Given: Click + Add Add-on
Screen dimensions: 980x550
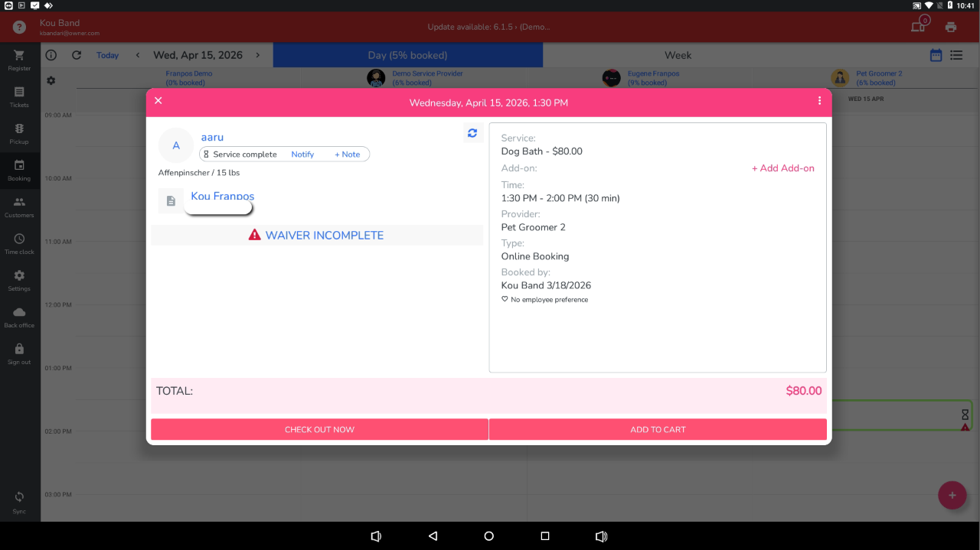Looking at the screenshot, I should point(782,168).
